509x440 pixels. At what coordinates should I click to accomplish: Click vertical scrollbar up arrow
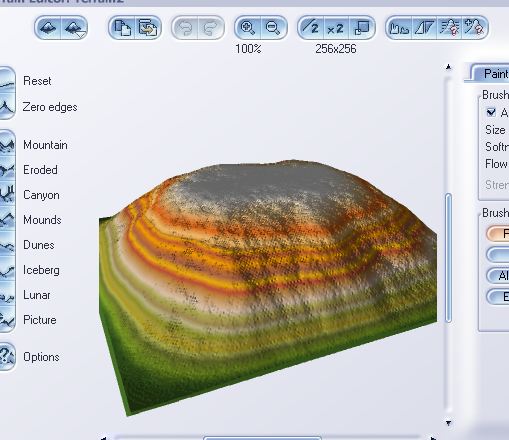tap(448, 67)
